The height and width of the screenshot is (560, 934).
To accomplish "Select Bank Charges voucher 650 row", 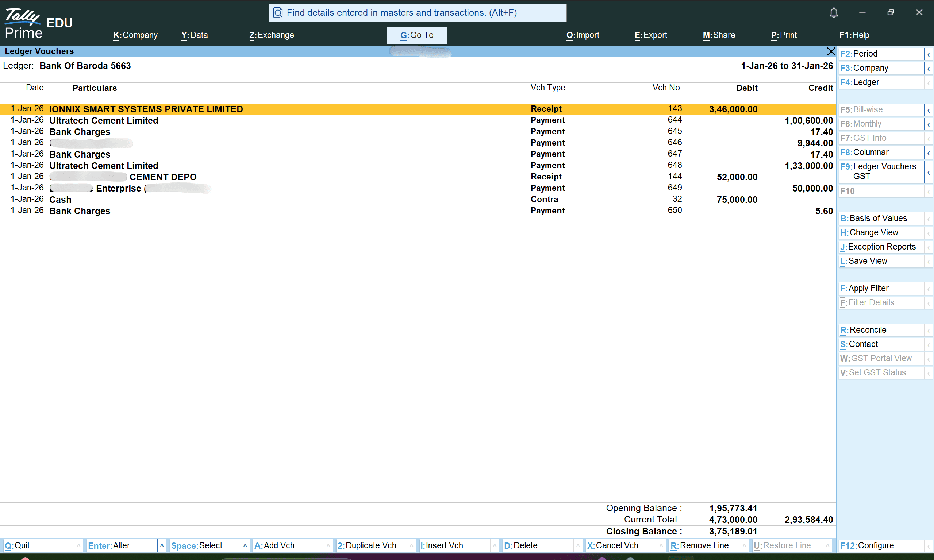I will 418,211.
